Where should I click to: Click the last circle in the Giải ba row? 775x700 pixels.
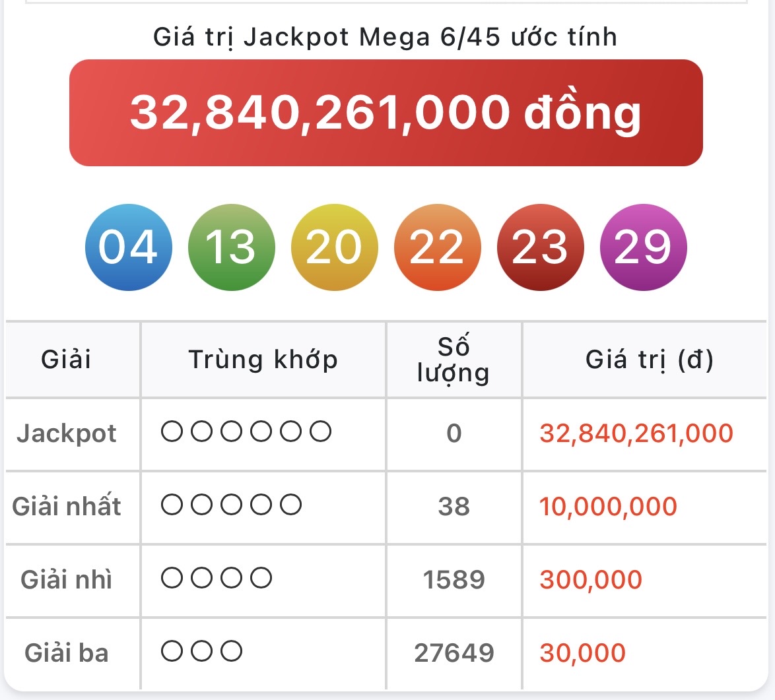(231, 652)
